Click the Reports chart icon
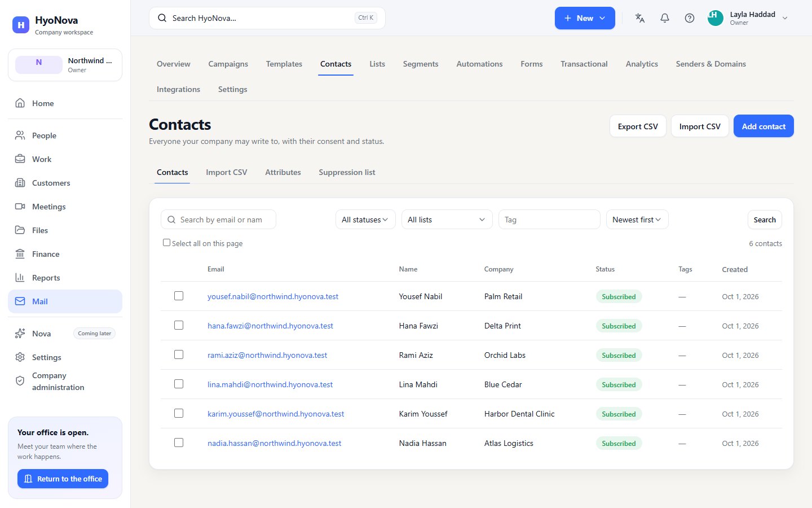This screenshot has width=812, height=508. (x=20, y=278)
